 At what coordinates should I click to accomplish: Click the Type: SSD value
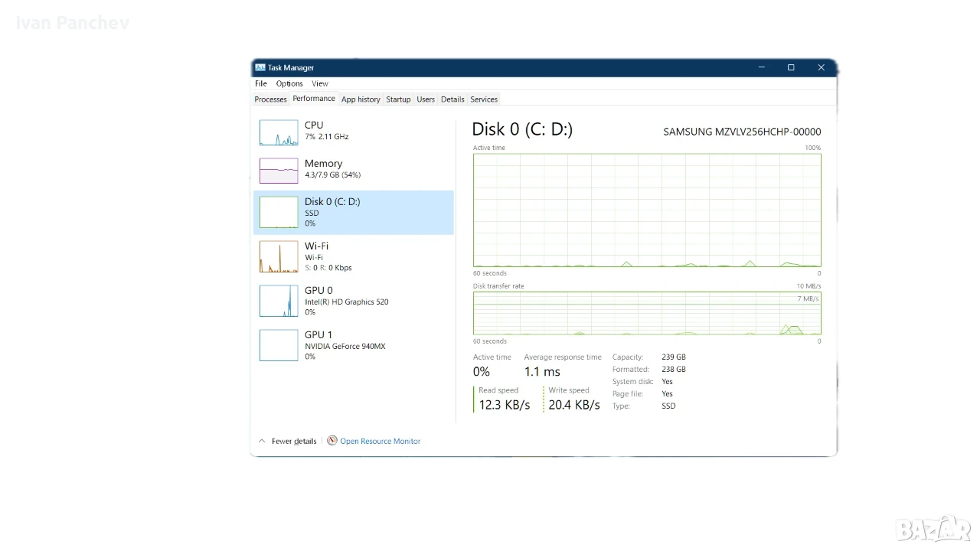(668, 406)
